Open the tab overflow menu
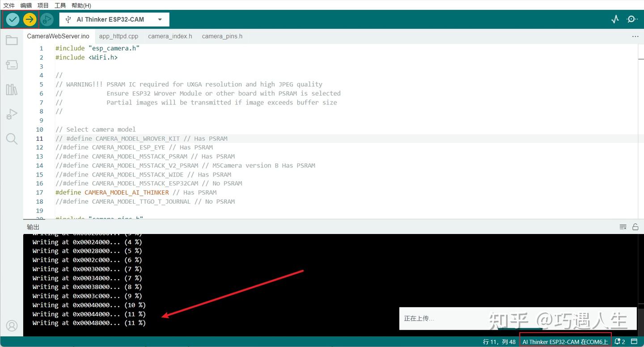This screenshot has height=347, width=644. click(635, 36)
